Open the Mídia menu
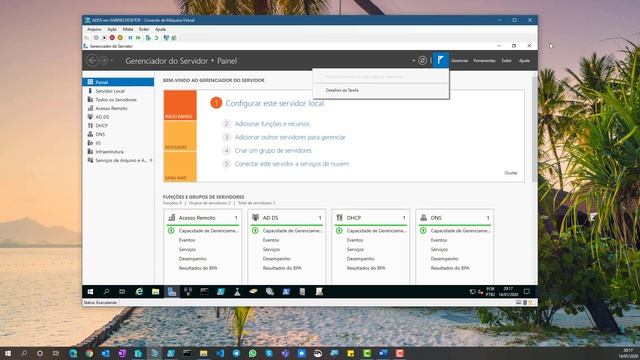This screenshot has width=640, height=360. [x=128, y=29]
